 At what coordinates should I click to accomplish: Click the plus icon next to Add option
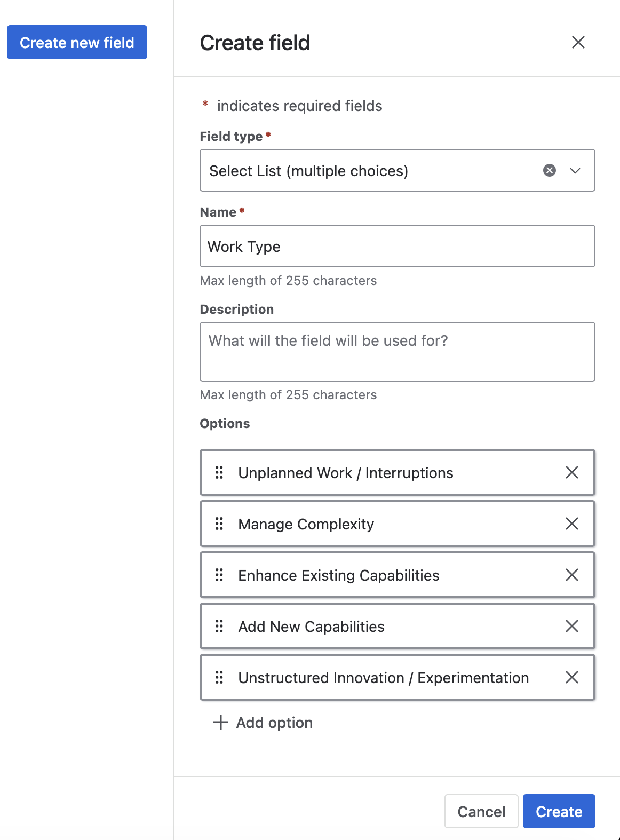click(x=220, y=722)
